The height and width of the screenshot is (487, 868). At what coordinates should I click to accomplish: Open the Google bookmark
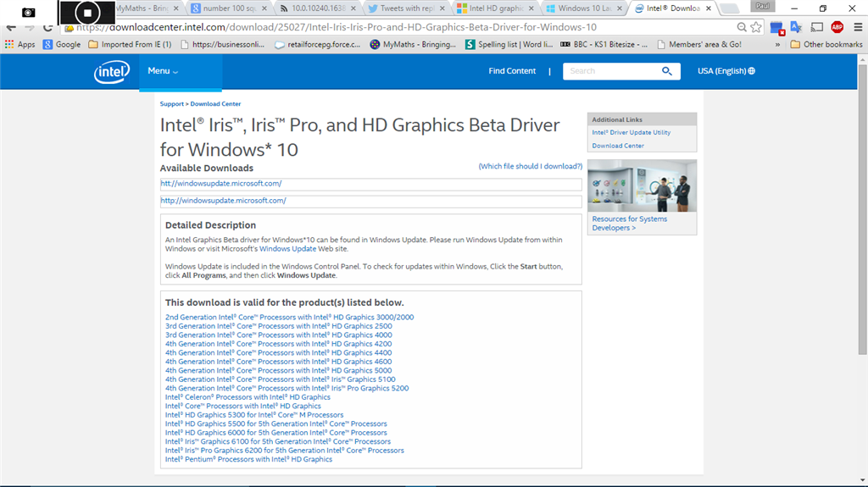[x=61, y=44]
